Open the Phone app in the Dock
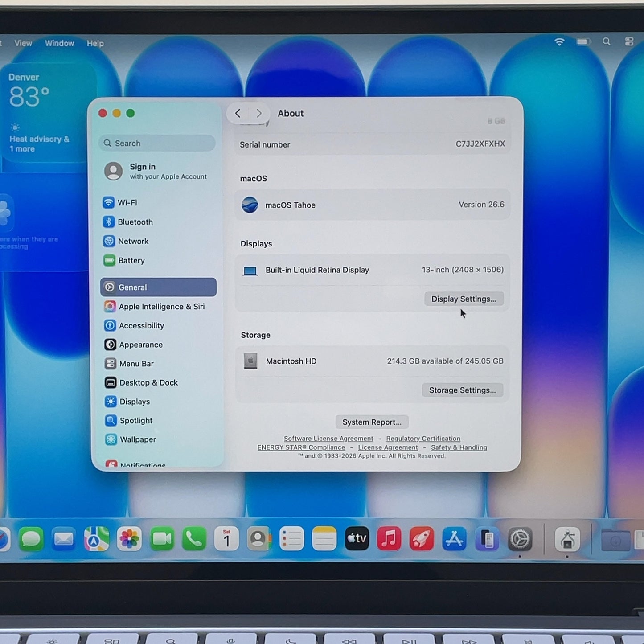 click(x=194, y=539)
